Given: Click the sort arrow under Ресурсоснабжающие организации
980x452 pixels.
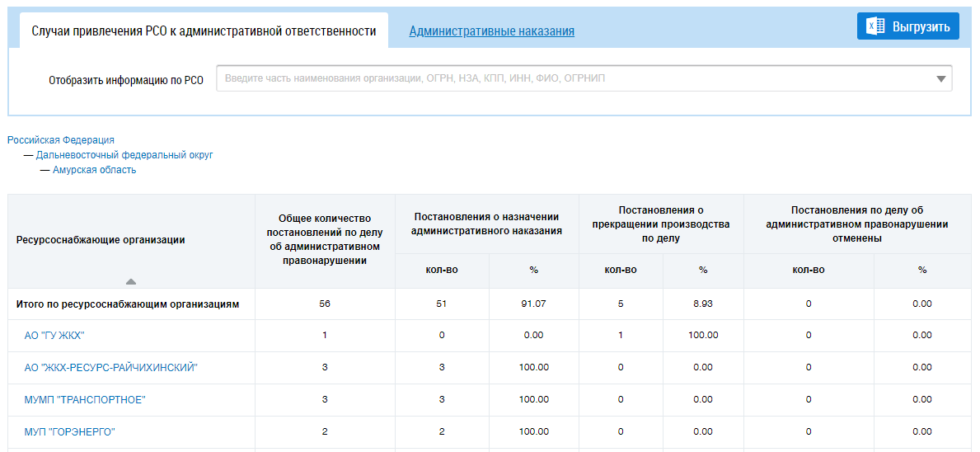Looking at the screenshot, I should pyautogui.click(x=131, y=281).
